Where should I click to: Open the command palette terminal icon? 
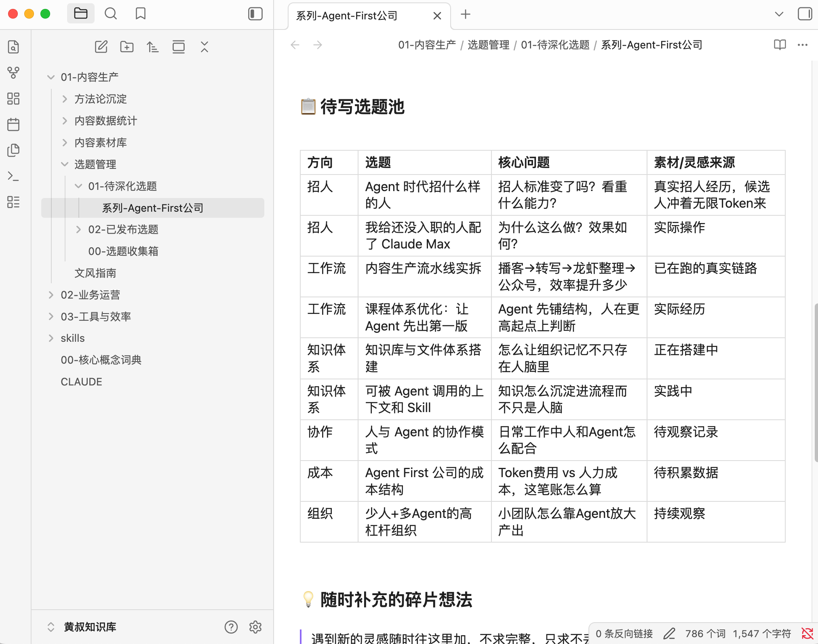tap(13, 176)
